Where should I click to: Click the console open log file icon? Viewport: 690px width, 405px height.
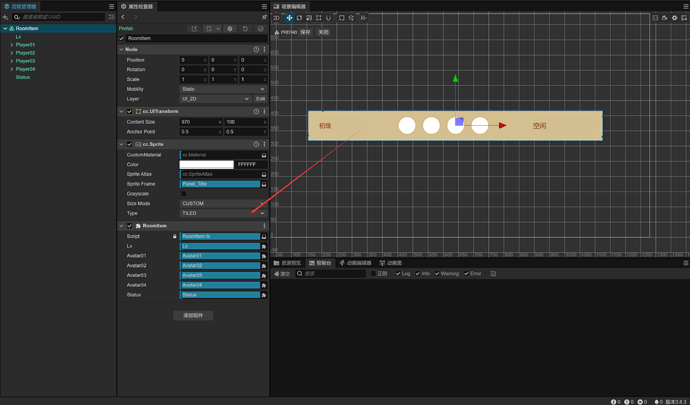(493, 273)
